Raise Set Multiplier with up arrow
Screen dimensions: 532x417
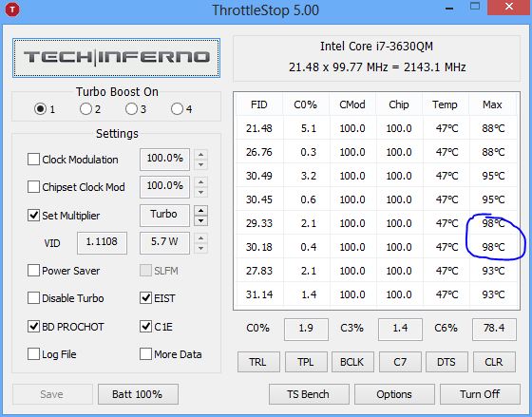point(200,210)
